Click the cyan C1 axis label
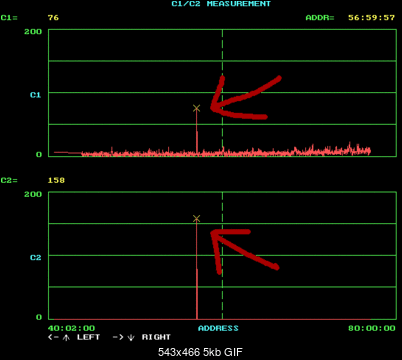 point(35,95)
